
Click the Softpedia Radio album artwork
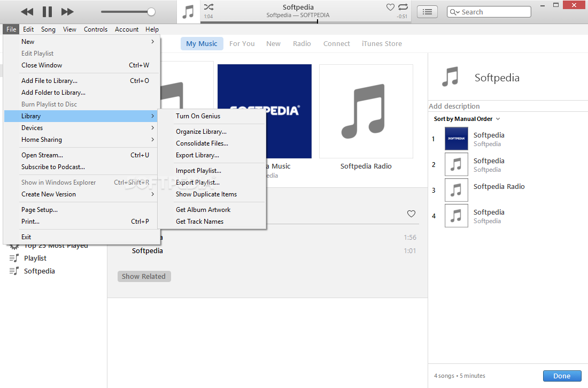pos(366,111)
